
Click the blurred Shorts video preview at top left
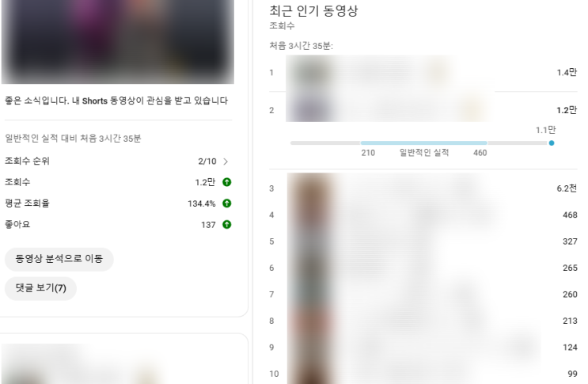pos(118,41)
